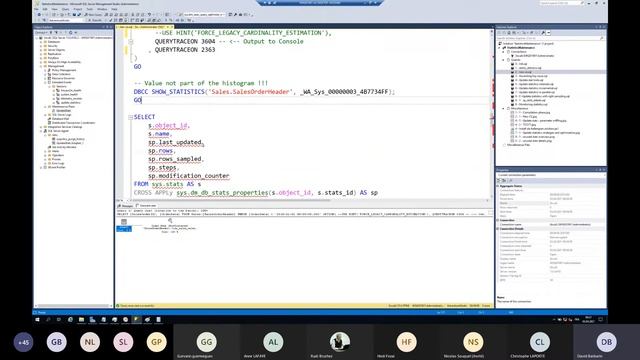
Task: Select the Extended Events node
Action: pos(62,82)
